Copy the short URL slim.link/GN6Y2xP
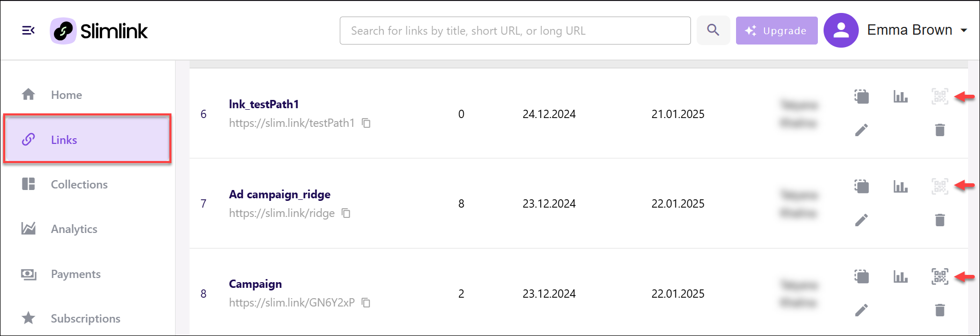980x336 pixels. [x=366, y=303]
